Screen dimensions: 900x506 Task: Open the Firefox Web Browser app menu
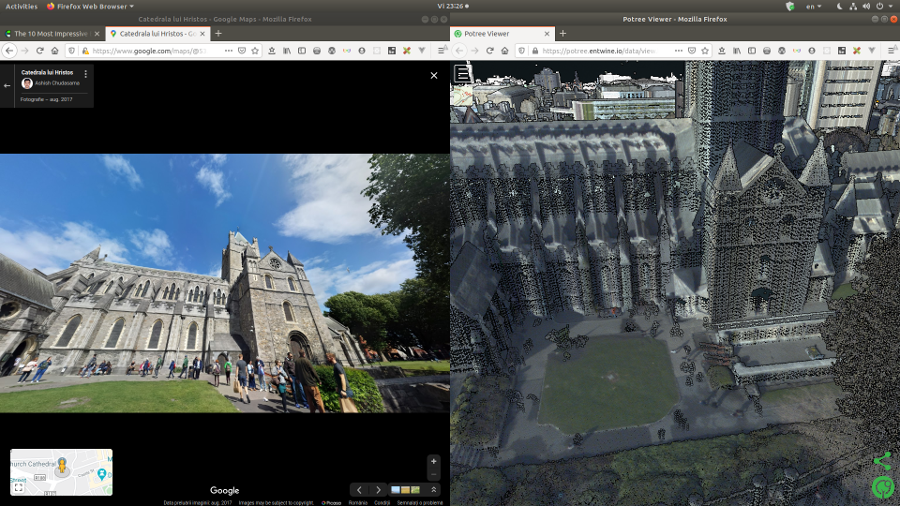click(x=90, y=6)
